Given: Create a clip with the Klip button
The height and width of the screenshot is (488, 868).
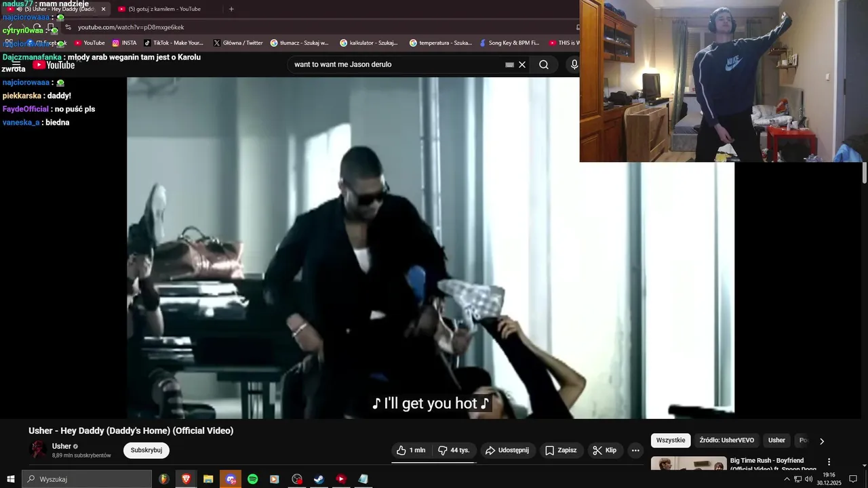Looking at the screenshot, I should coord(604,450).
